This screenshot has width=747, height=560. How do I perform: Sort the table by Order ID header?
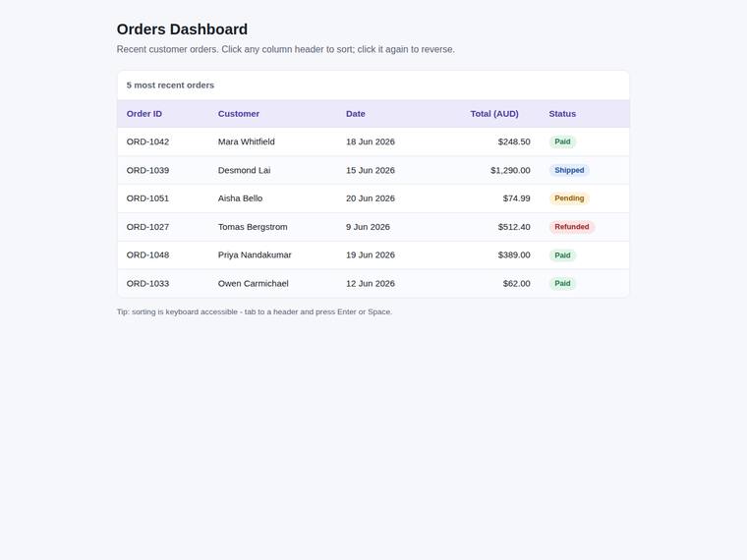(x=144, y=114)
